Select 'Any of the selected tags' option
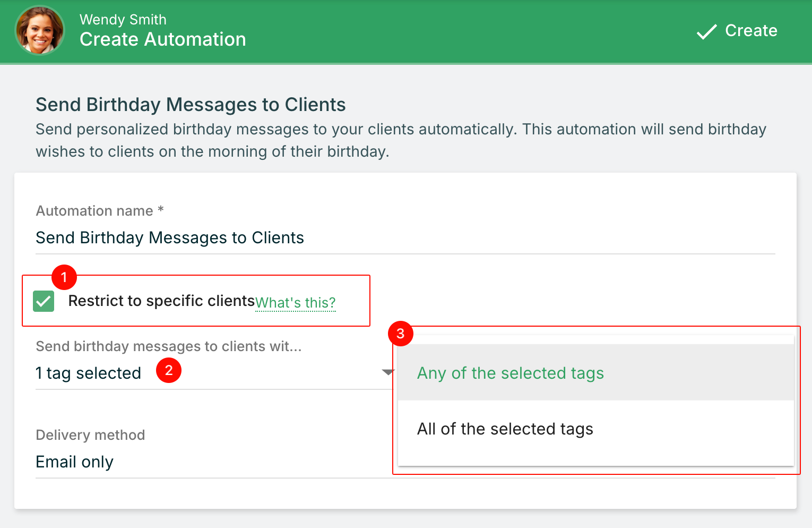The image size is (812, 528). [x=510, y=373]
